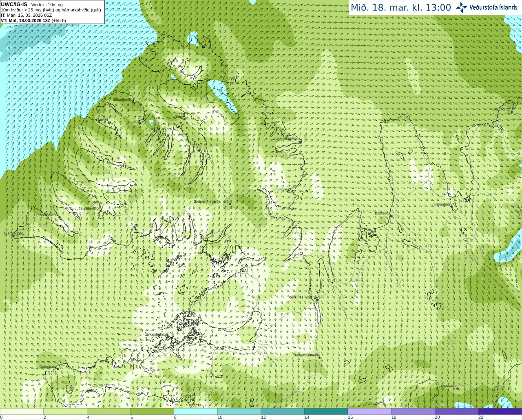Click the light yellow-green 2–4 legend swatch

click(x=65, y=411)
